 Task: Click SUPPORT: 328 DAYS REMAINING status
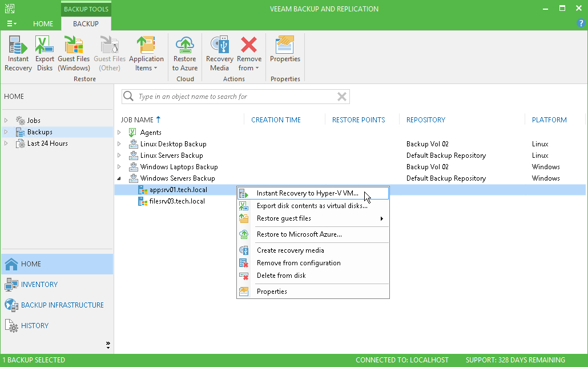click(x=515, y=360)
